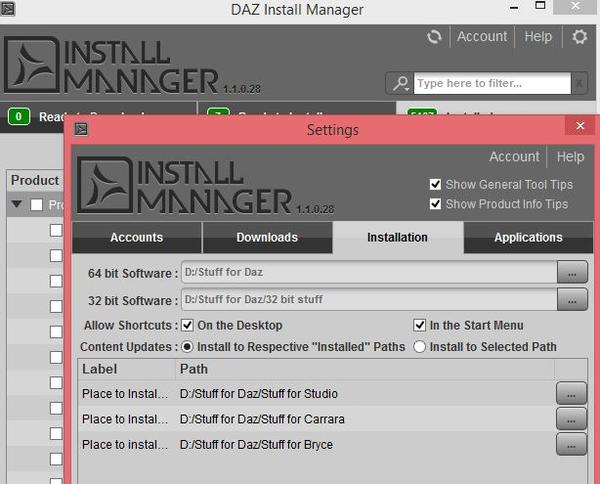Click Help in main window header
The image size is (600, 484).
538,37
